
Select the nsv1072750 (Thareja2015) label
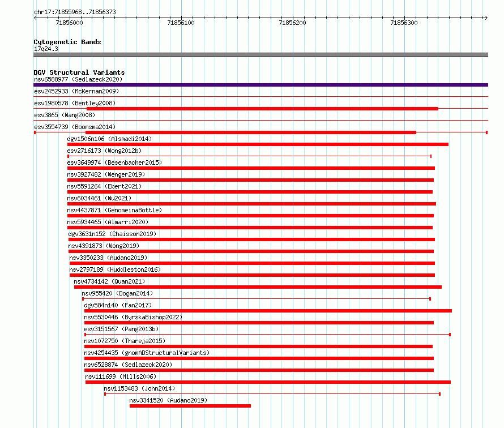[125, 341]
